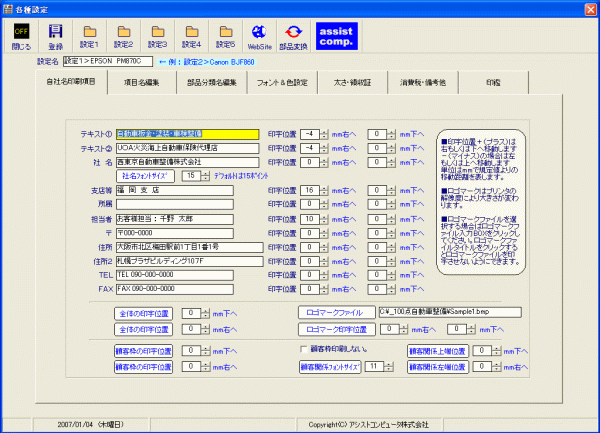Click the 顧客関係上端位置 button
600x433 pixels.
click(438, 351)
